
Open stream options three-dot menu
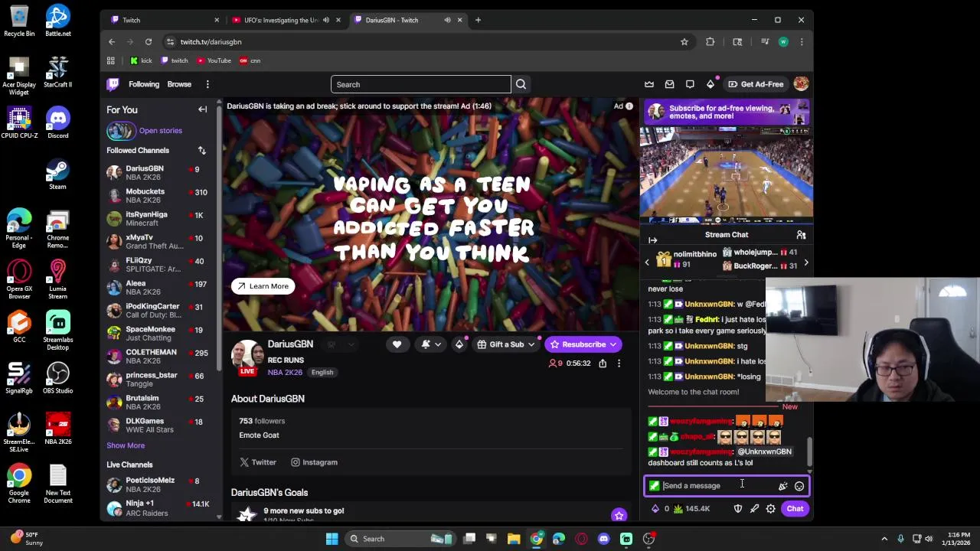tap(619, 364)
